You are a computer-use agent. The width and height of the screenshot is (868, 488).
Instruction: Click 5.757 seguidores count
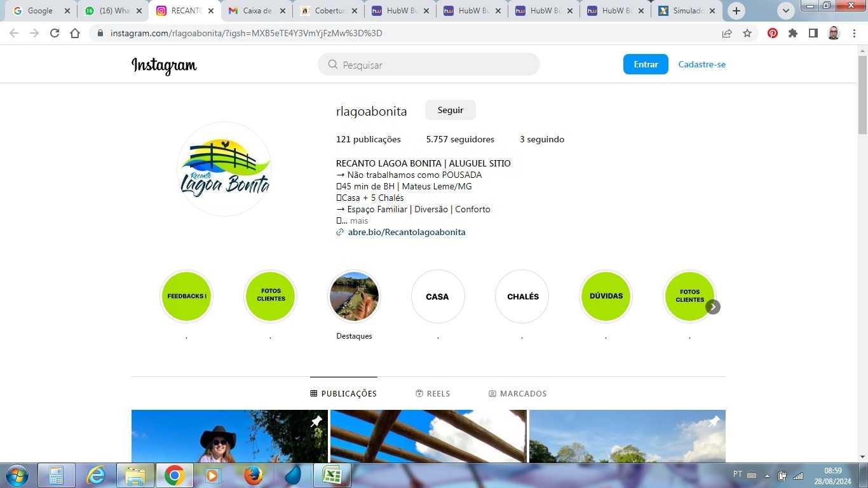pos(460,139)
